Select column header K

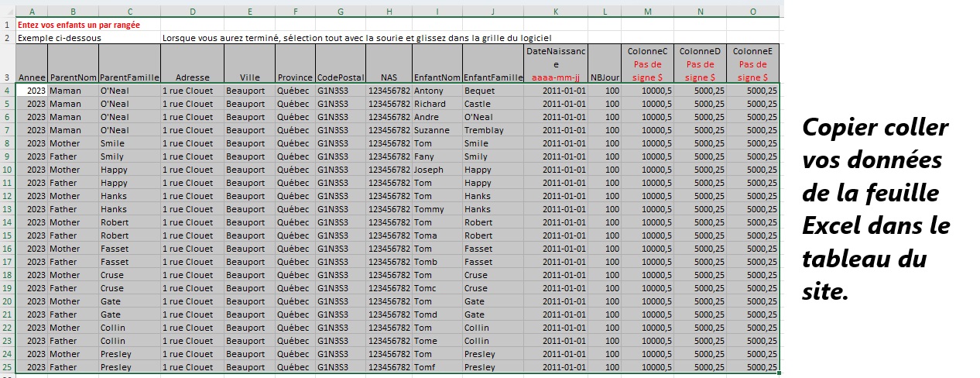(x=555, y=12)
